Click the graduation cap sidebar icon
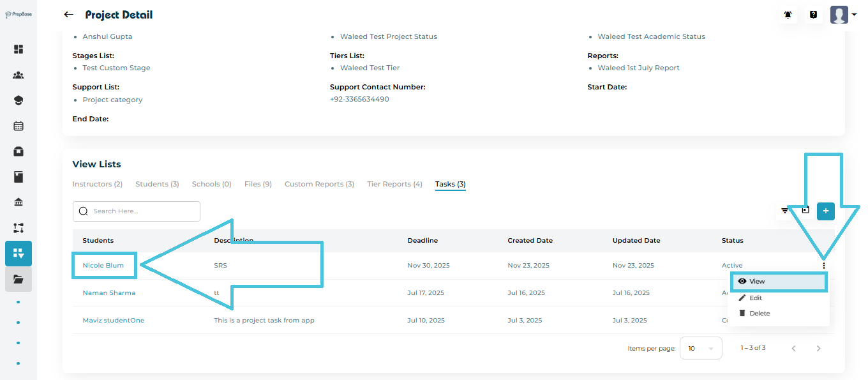 click(19, 100)
